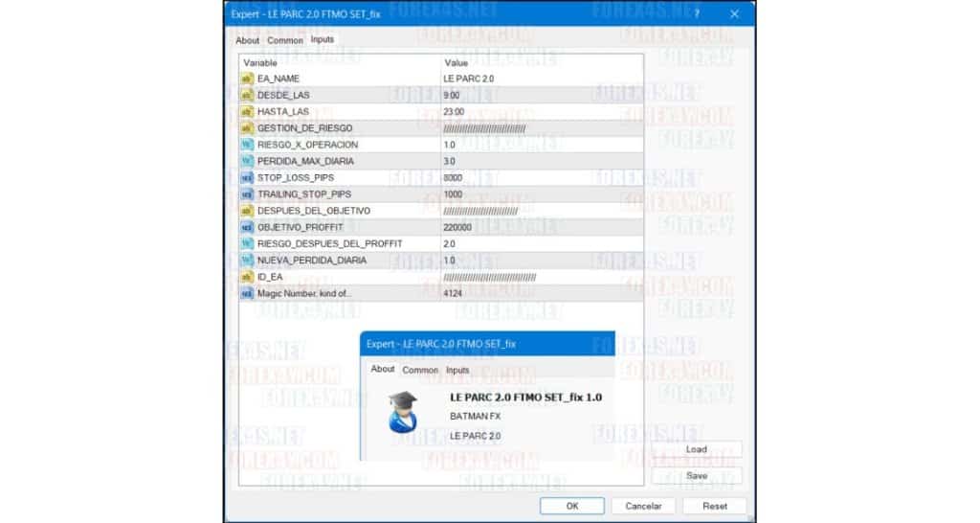Edit the HASTA_LAS value 23:00
The image size is (980, 523).
pos(454,112)
